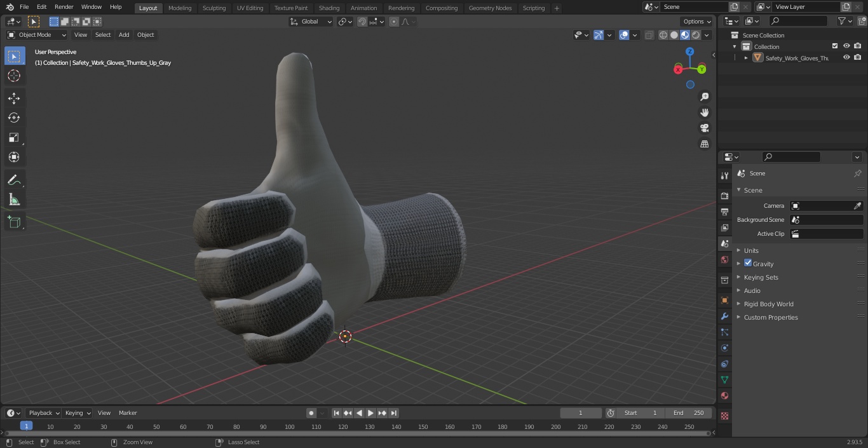Expand Rigid Body World panel
Image resolution: width=868 pixels, height=448 pixels.
768,304
